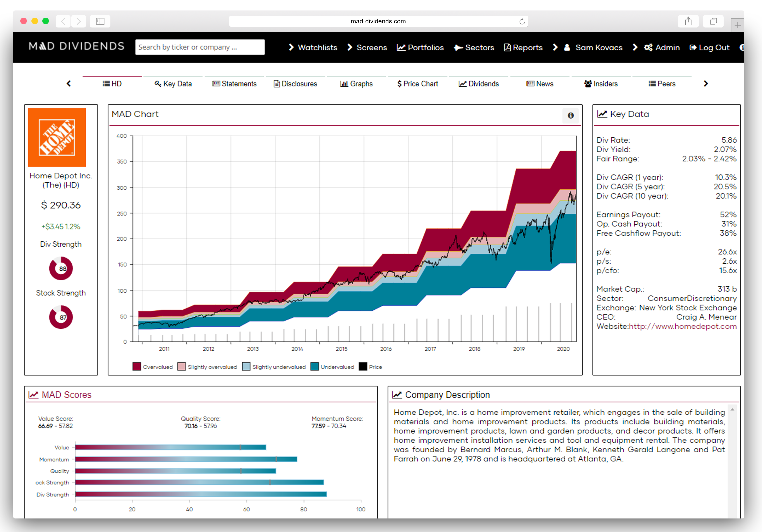
Task: Expand the Admin menu
Action: 656,47
